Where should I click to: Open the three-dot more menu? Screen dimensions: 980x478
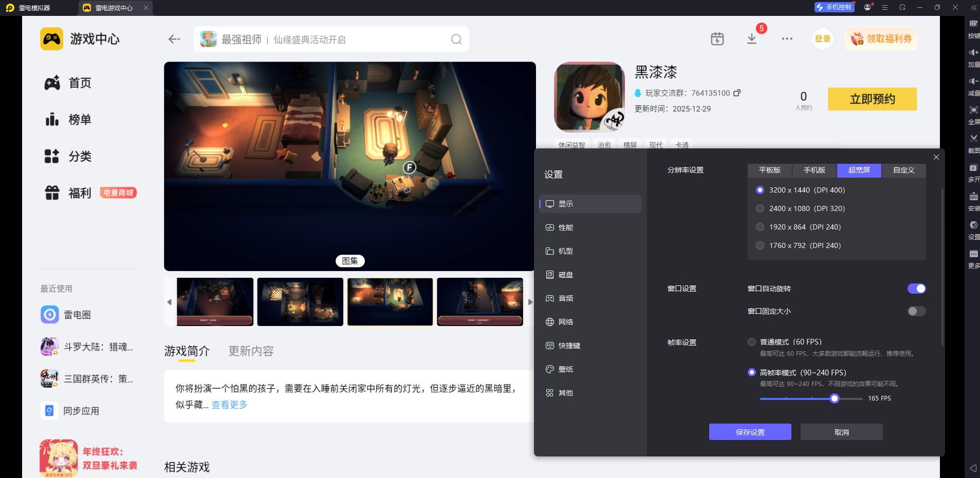point(787,39)
